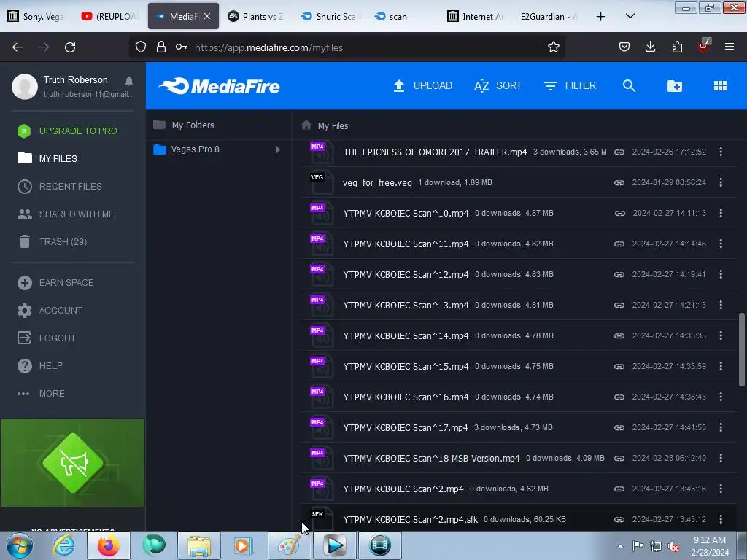
Task: Open options menu for Scan^12.mp4
Action: tap(721, 274)
